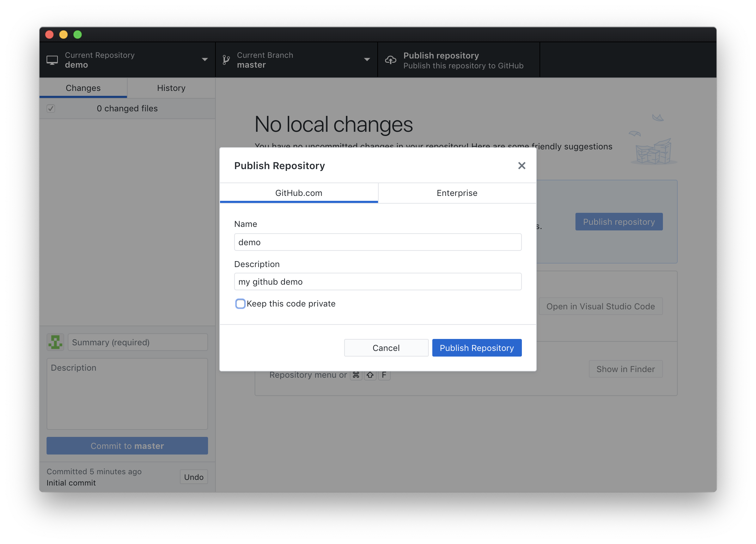
Task: Click the red macOS close window button
Action: pyautogui.click(x=49, y=35)
